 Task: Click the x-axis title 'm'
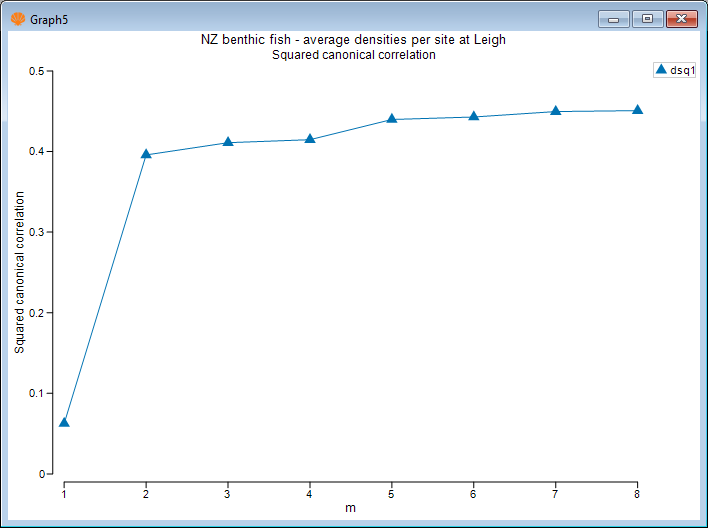coord(350,508)
